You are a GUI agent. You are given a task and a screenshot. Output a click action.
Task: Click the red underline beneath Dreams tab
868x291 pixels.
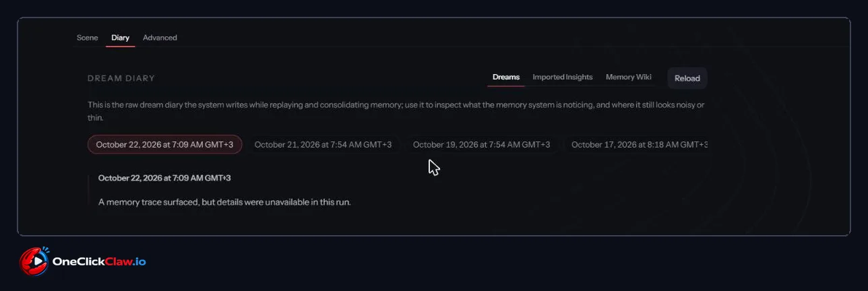coord(506,86)
